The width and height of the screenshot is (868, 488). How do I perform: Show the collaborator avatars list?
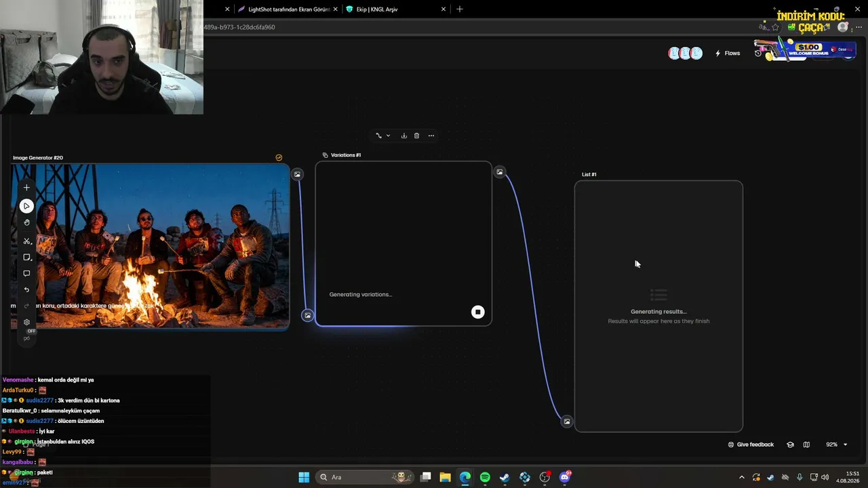point(685,54)
